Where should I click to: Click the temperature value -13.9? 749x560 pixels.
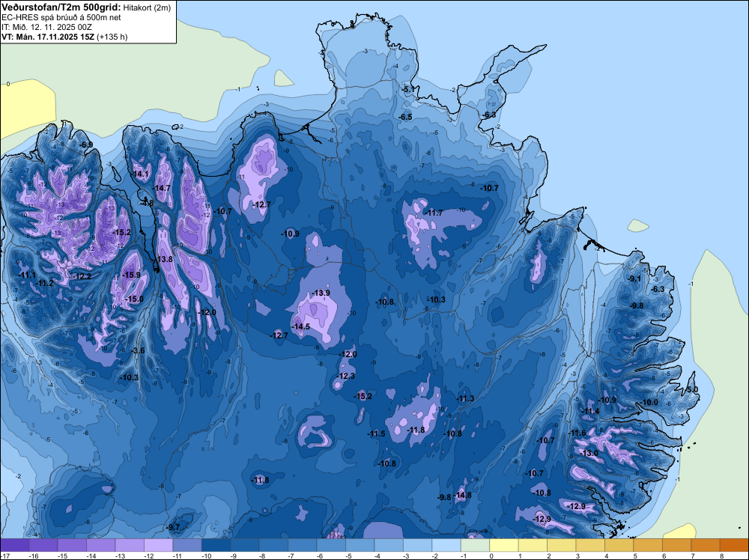tap(321, 293)
